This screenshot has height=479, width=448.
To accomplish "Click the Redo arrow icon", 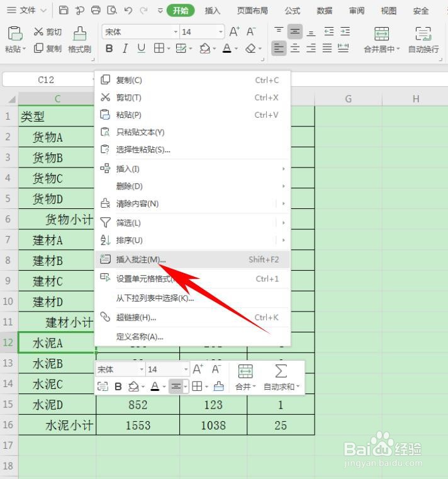I will click(143, 11).
